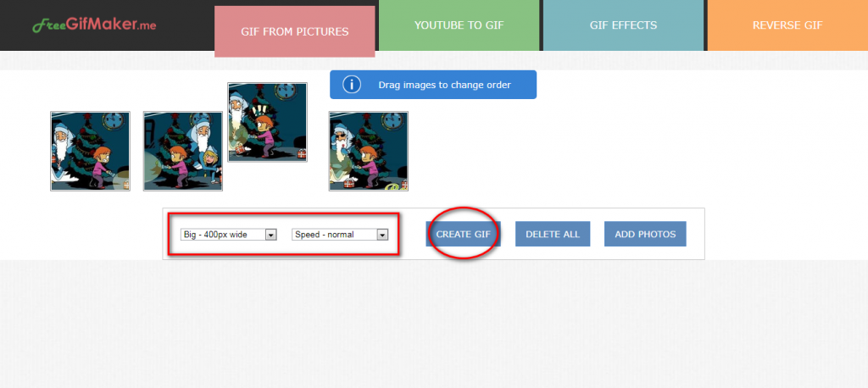Screen dimensions: 868x388
Task: Click the CREATE GIF button
Action: tap(463, 234)
